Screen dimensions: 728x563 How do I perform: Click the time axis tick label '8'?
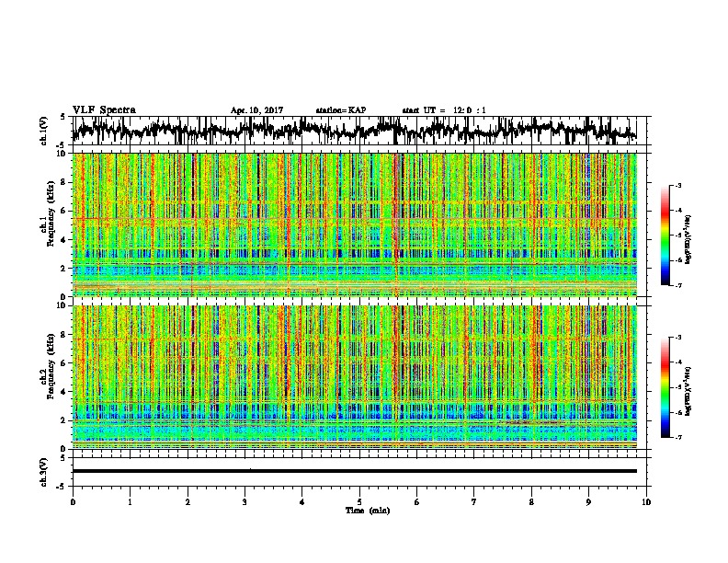531,502
